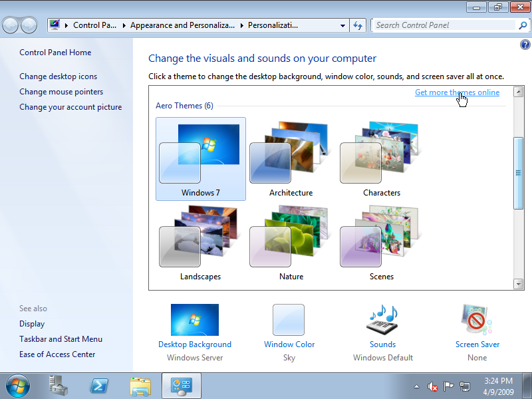Image resolution: width=532 pixels, height=399 pixels.
Task: Click the address bar refresh button
Action: (x=358, y=25)
